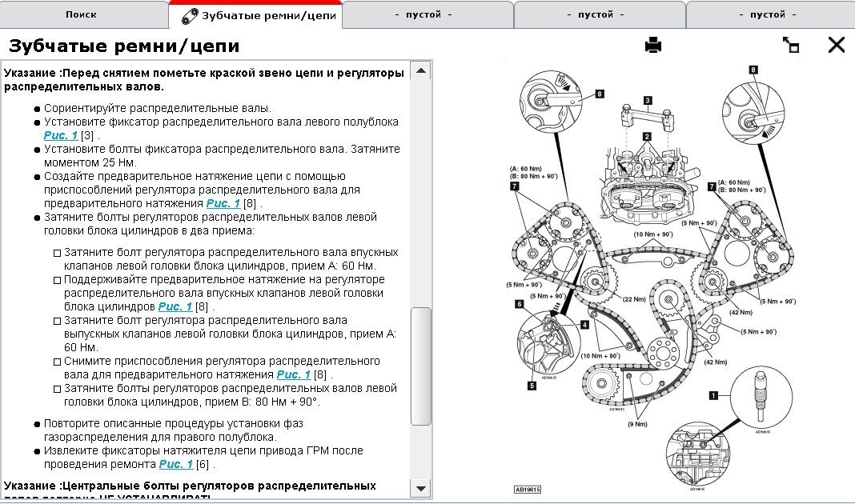The image size is (855, 504).
Task: Open Рис. 1 link followed by [6]
Action: [x=175, y=464]
